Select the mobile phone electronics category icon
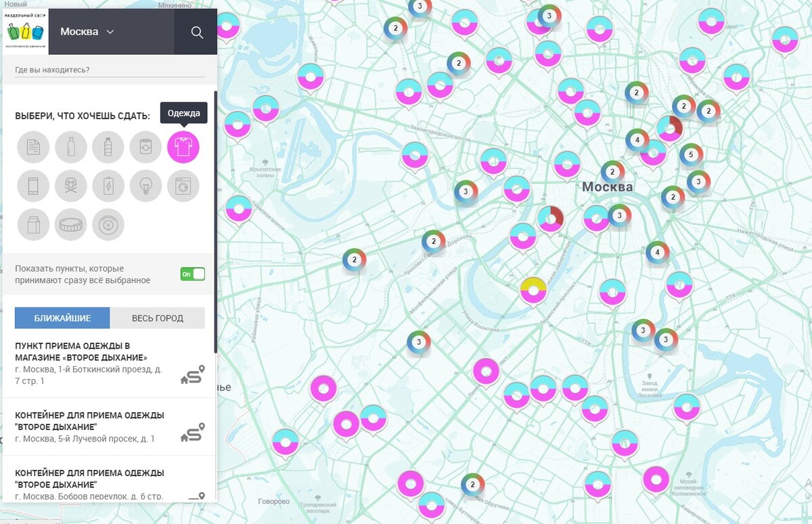The width and height of the screenshot is (812, 524). (x=33, y=185)
